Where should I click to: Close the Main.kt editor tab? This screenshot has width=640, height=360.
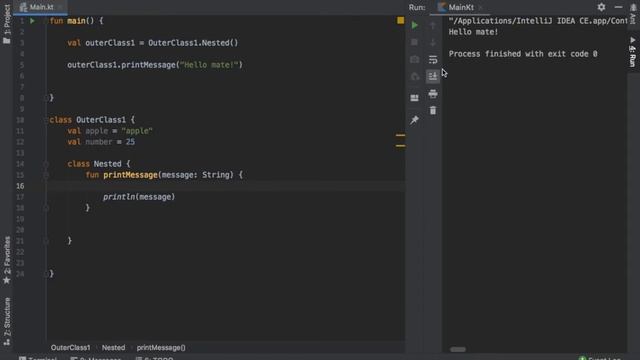(60, 7)
